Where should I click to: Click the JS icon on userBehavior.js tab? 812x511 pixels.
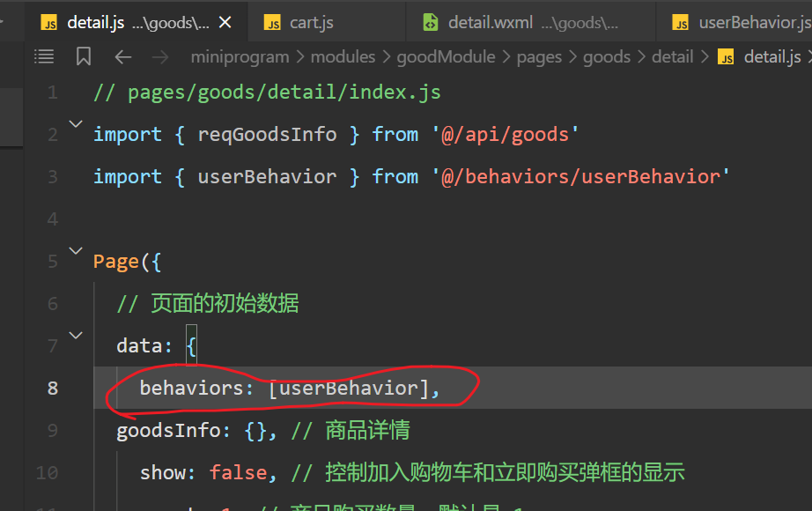click(x=680, y=23)
